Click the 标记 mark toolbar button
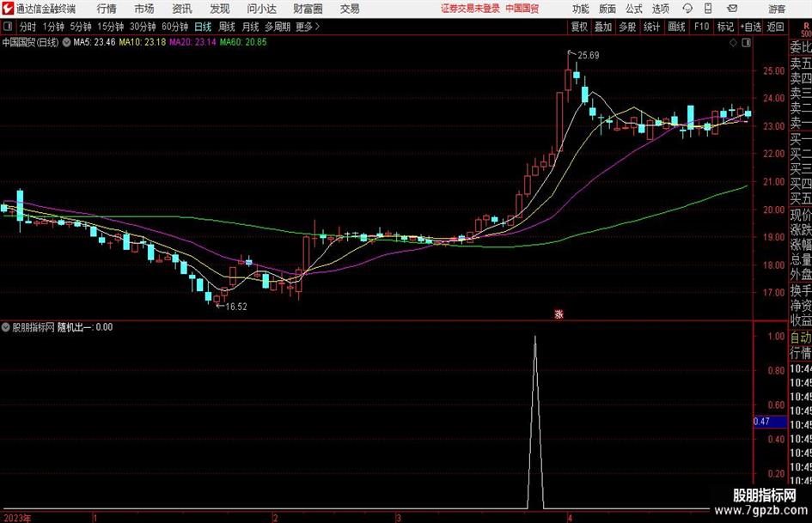 click(x=725, y=27)
